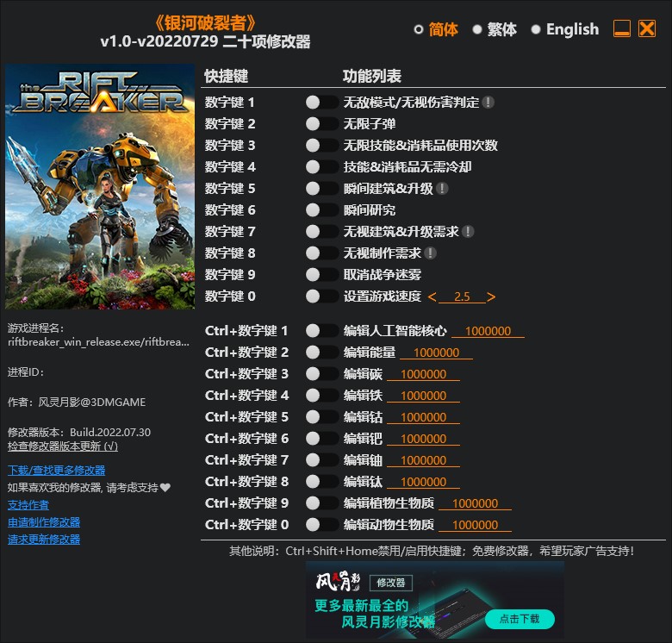Click the Build.2022.07.30 version text

tap(110, 432)
